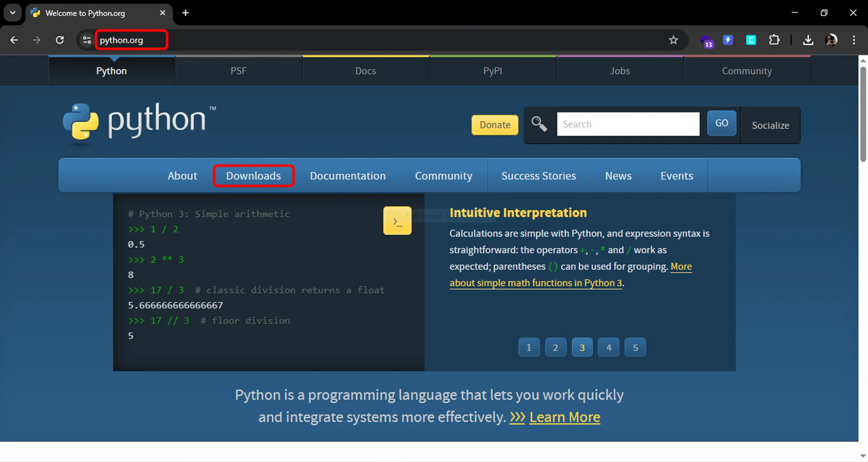The image size is (868, 462).
Task: Click the Intuitive Interpretation heading
Action: [518, 213]
